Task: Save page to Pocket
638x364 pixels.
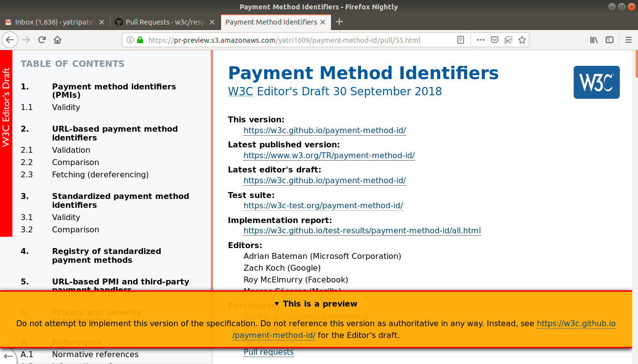Action: coord(495,40)
